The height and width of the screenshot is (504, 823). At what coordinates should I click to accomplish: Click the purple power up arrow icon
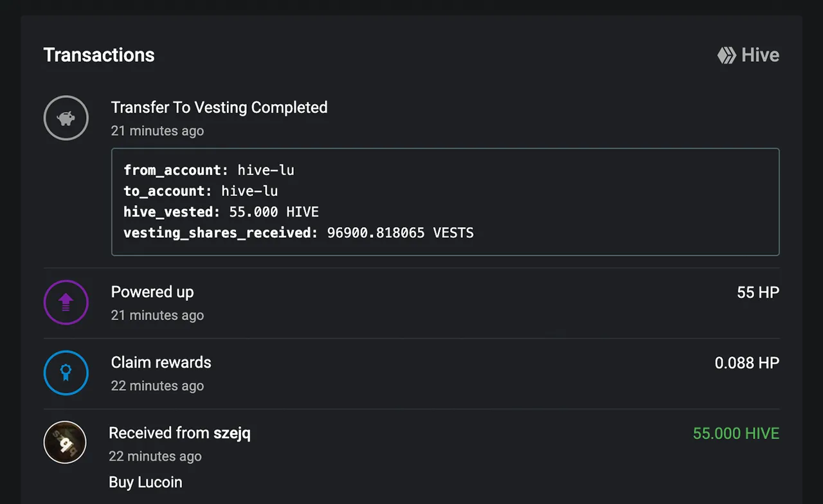pyautogui.click(x=66, y=302)
